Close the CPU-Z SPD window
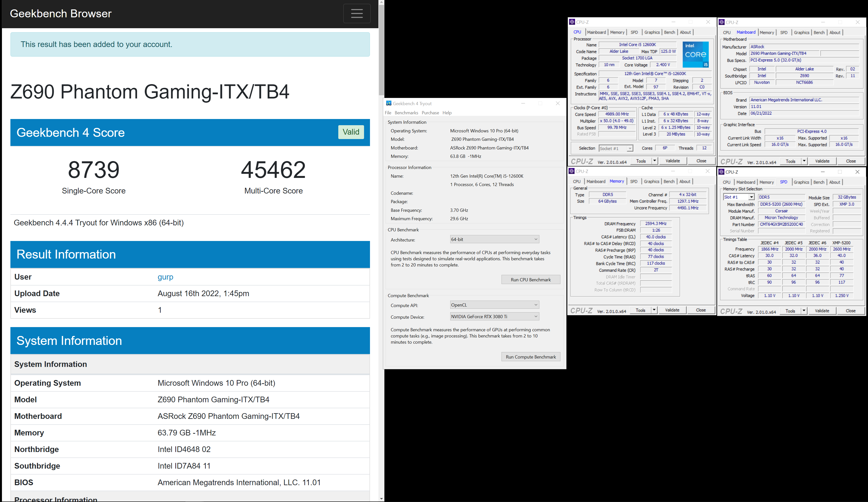 click(x=857, y=172)
